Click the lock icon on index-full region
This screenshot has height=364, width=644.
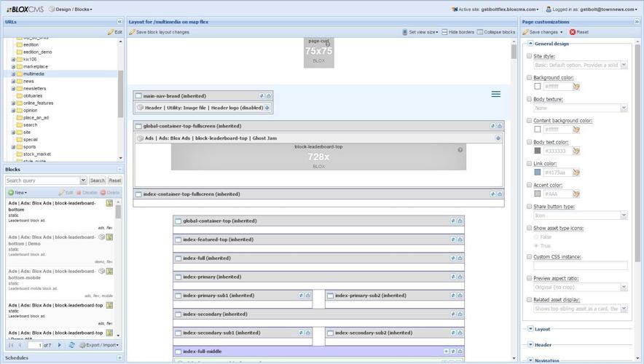[x=460, y=258]
